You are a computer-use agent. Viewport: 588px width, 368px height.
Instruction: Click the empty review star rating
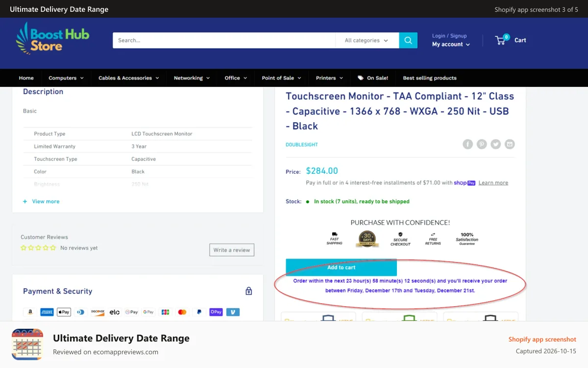click(38, 248)
